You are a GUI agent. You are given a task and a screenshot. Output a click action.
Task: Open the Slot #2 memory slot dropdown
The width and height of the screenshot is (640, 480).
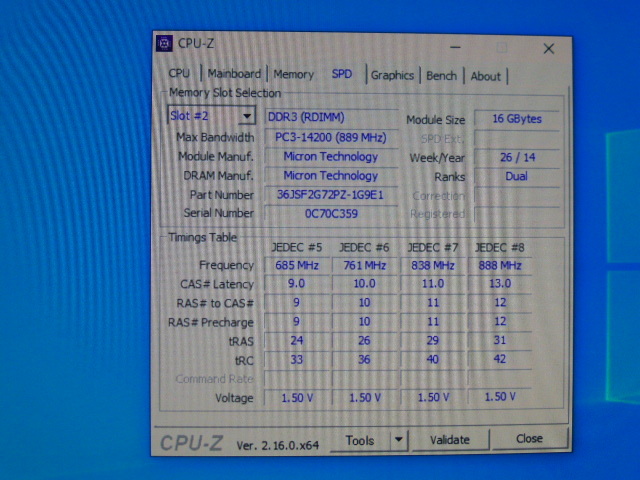click(x=212, y=116)
